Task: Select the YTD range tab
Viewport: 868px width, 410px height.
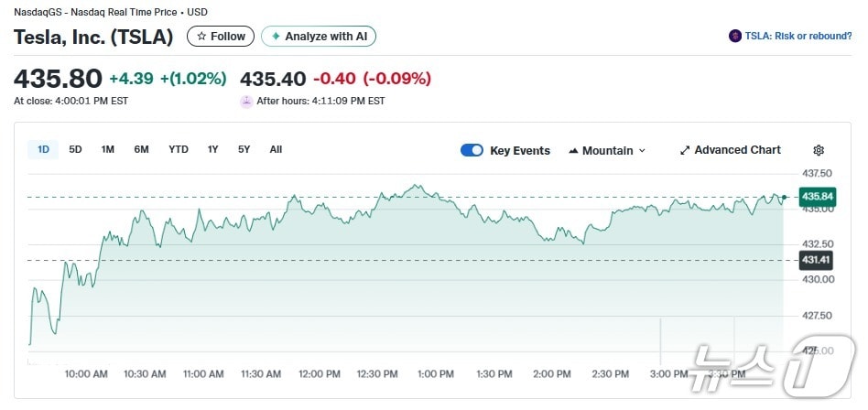Action: pyautogui.click(x=179, y=149)
